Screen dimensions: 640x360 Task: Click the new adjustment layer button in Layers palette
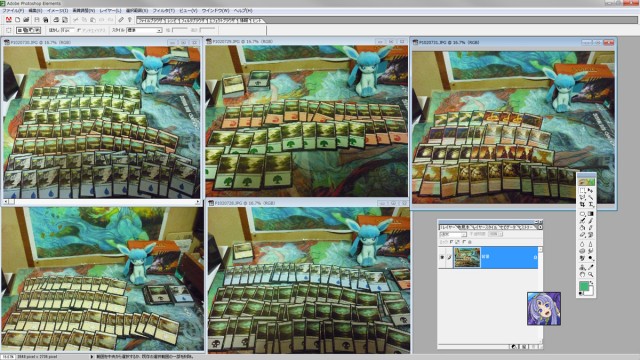point(514,347)
